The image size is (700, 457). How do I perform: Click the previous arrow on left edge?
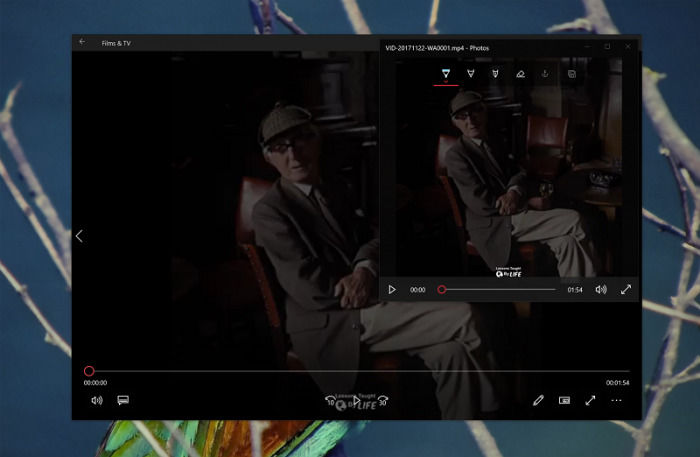[79, 236]
